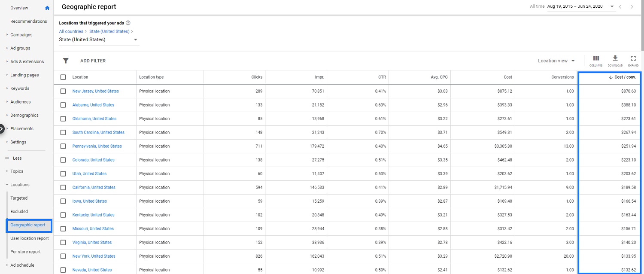Check the select-all checkbox in table header

click(63, 77)
